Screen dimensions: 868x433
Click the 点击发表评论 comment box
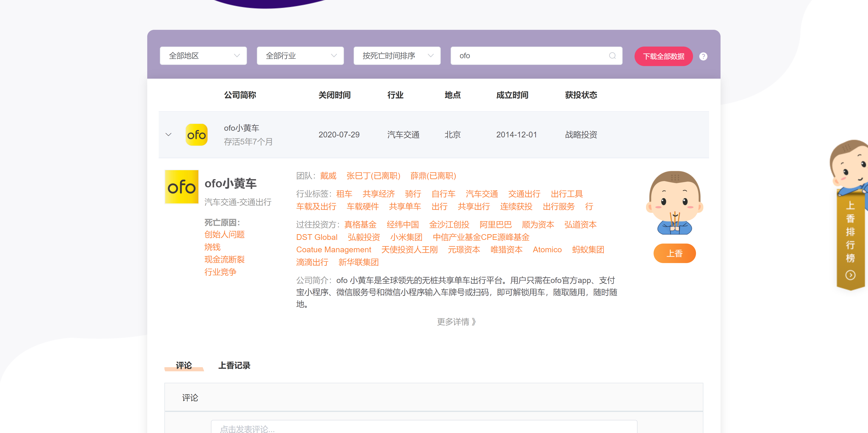pyautogui.click(x=424, y=427)
